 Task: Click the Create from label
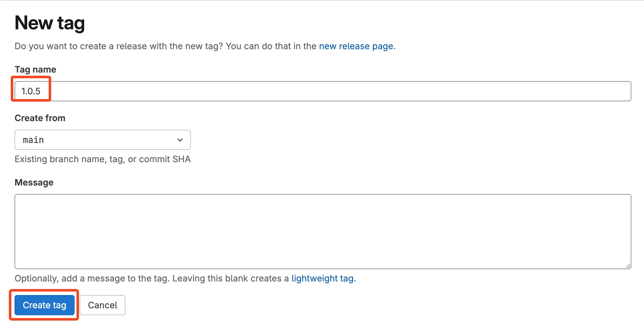click(x=40, y=118)
